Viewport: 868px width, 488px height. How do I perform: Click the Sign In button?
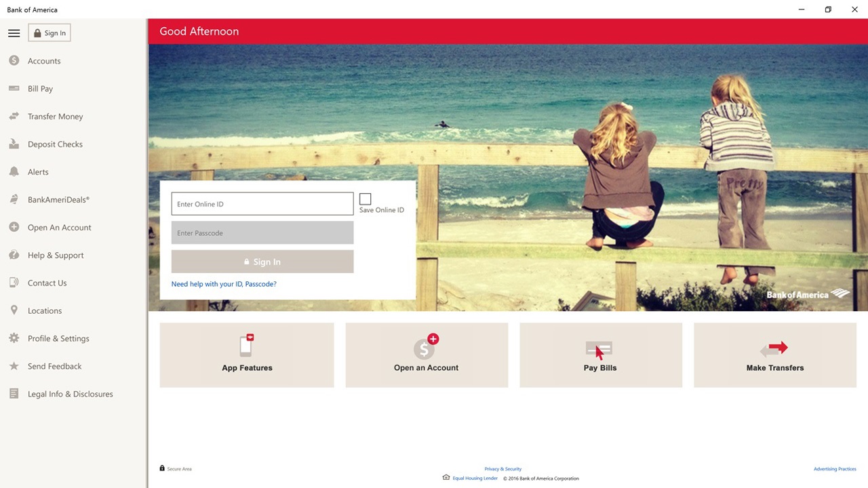pos(262,262)
